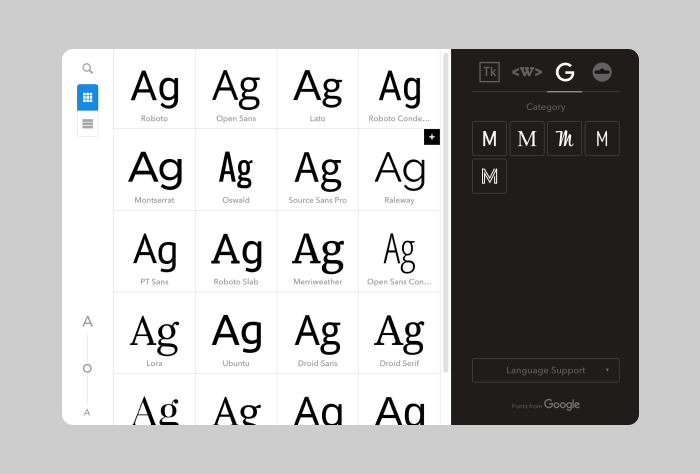
Task: Select the Google fonts G tab
Action: (565, 72)
